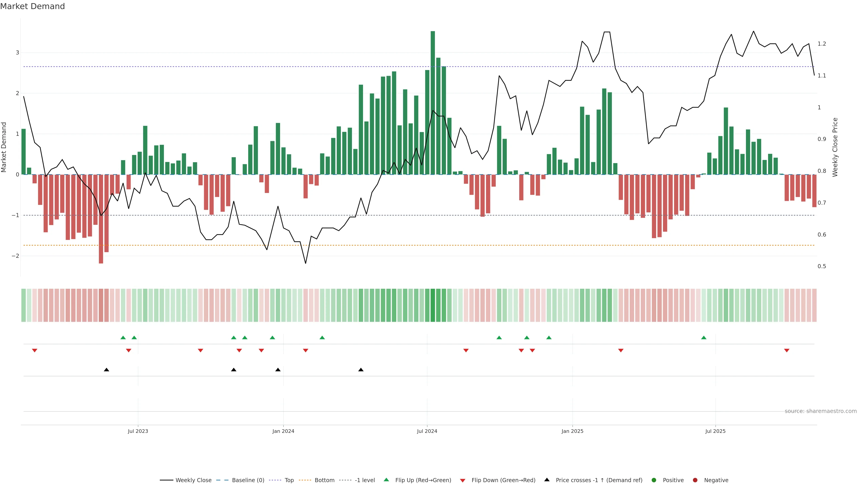Click green Flip Up triangle legend icon
The image size is (868, 488).
point(387,480)
